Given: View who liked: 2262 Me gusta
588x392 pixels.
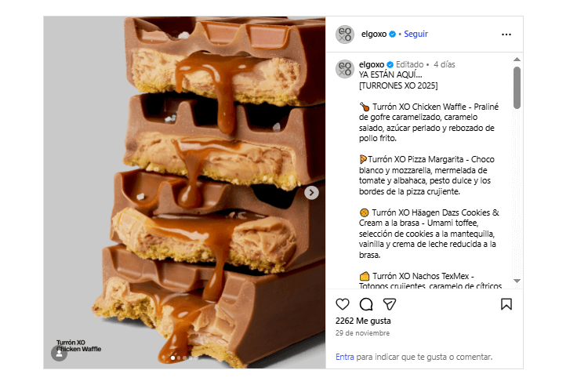Looking at the screenshot, I should 363,321.
